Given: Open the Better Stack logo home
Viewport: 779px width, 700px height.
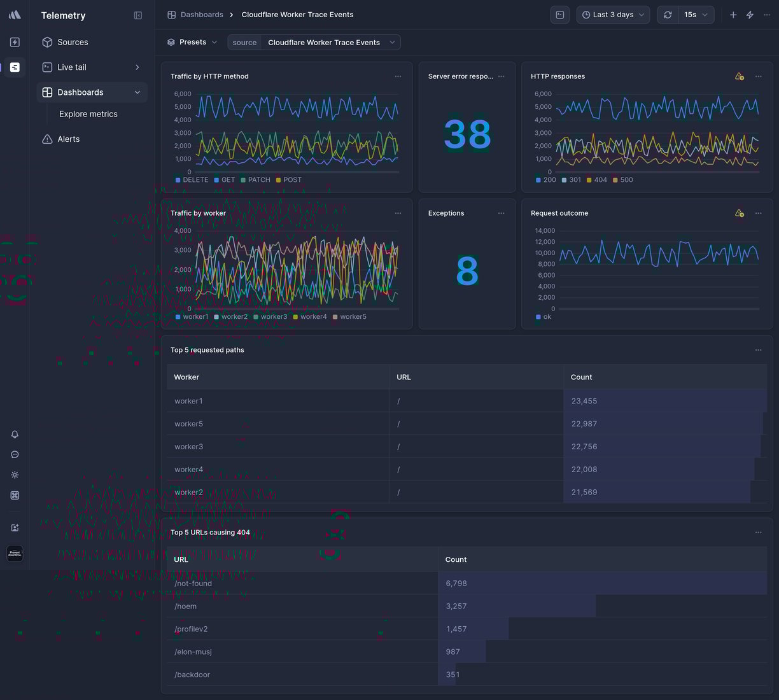Looking at the screenshot, I should point(15,15).
